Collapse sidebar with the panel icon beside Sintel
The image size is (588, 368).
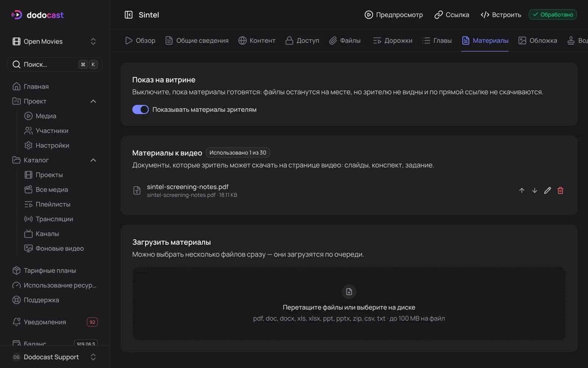[129, 15]
